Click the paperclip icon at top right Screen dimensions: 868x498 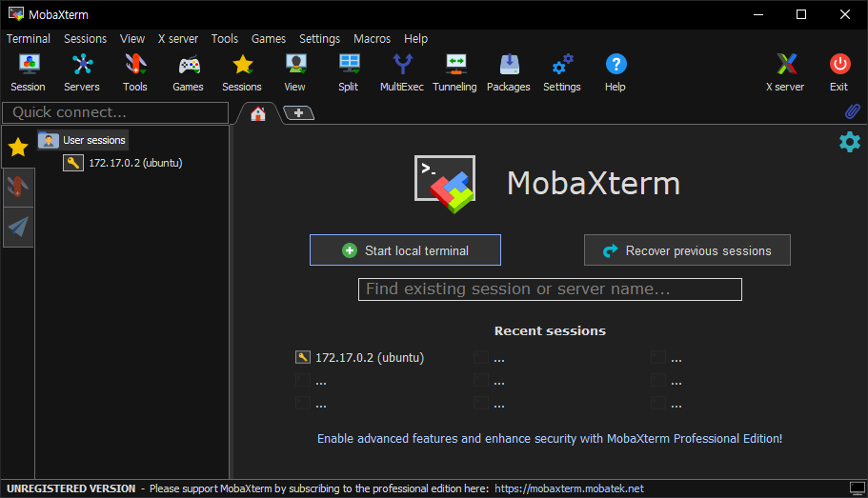pyautogui.click(x=853, y=111)
